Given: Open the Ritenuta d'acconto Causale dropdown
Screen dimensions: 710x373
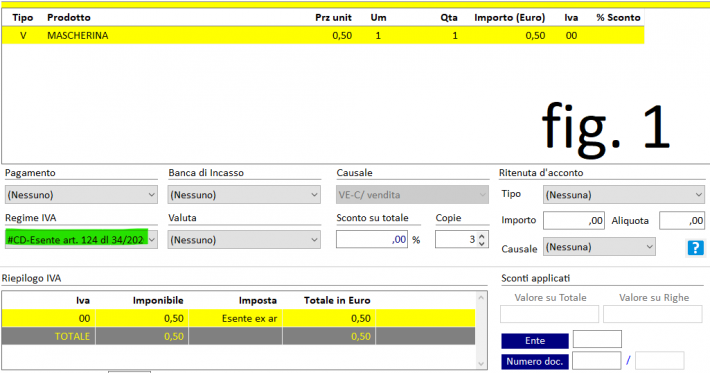Looking at the screenshot, I should point(599,247).
